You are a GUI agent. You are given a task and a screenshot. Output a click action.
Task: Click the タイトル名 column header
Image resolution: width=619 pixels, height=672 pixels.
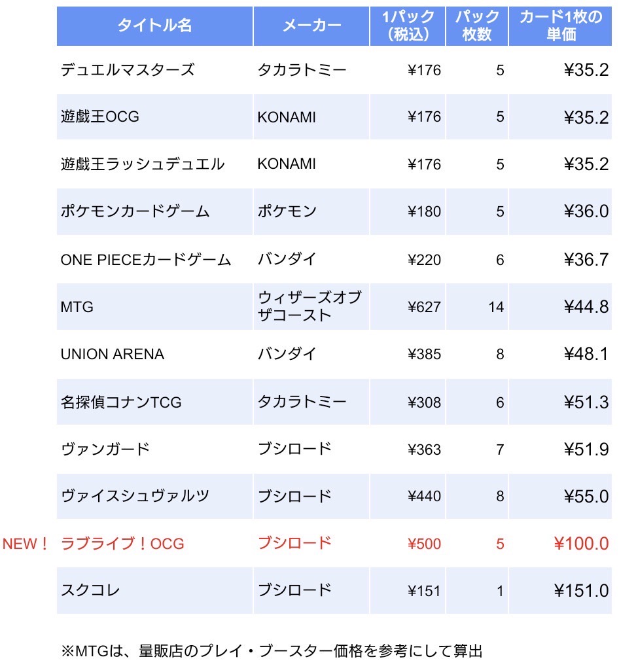click(154, 26)
